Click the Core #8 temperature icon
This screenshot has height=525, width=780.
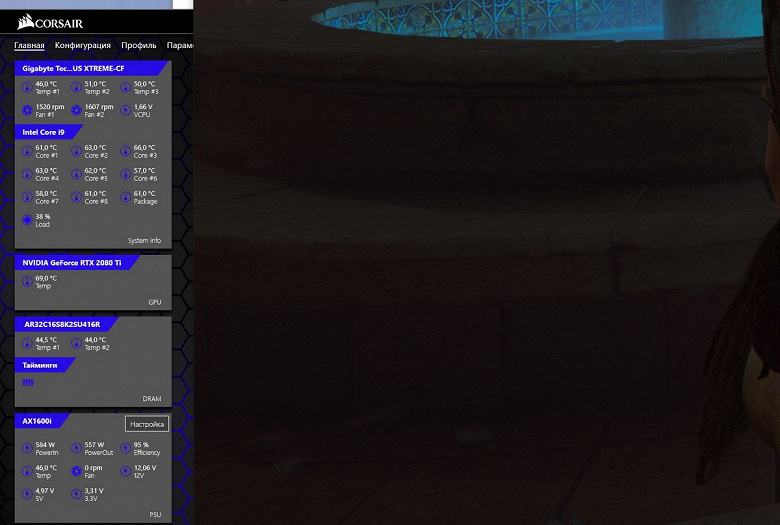[76, 197]
